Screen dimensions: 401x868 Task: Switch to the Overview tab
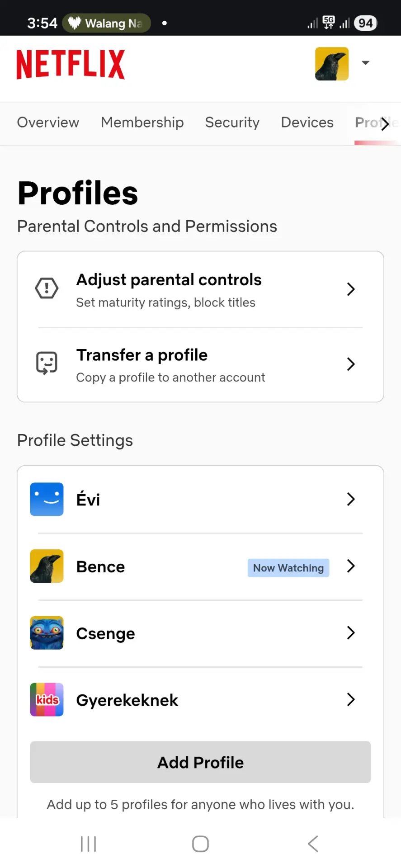[x=48, y=123]
